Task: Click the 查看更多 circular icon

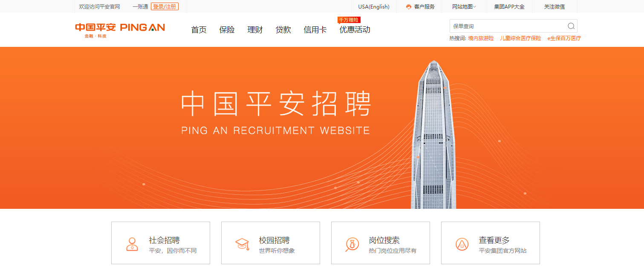Action: [462, 244]
